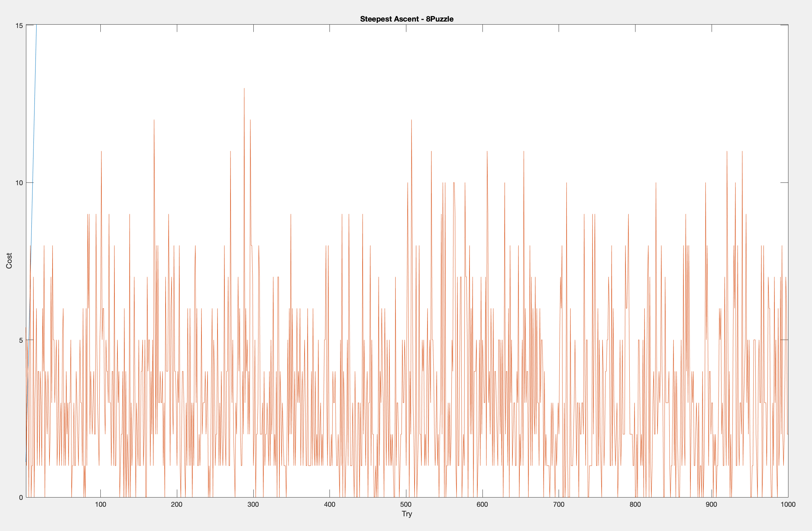
Task: Click the x-axis tick label 800
Action: click(x=635, y=504)
